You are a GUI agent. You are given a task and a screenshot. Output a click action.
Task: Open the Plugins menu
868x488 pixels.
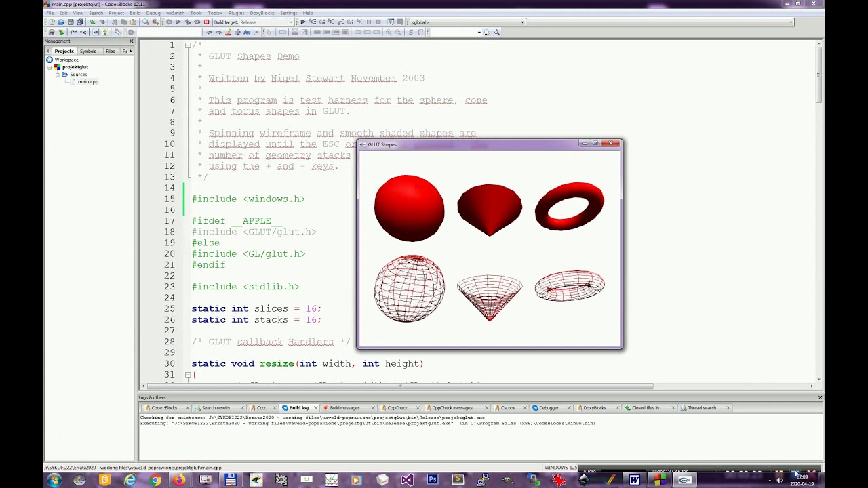(x=236, y=13)
